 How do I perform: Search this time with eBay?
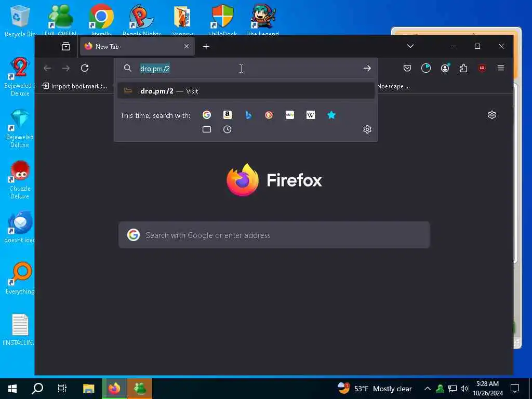[x=290, y=115]
